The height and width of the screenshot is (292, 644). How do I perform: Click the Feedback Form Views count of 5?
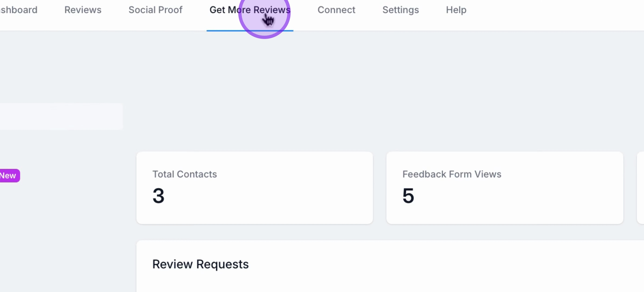tap(408, 196)
